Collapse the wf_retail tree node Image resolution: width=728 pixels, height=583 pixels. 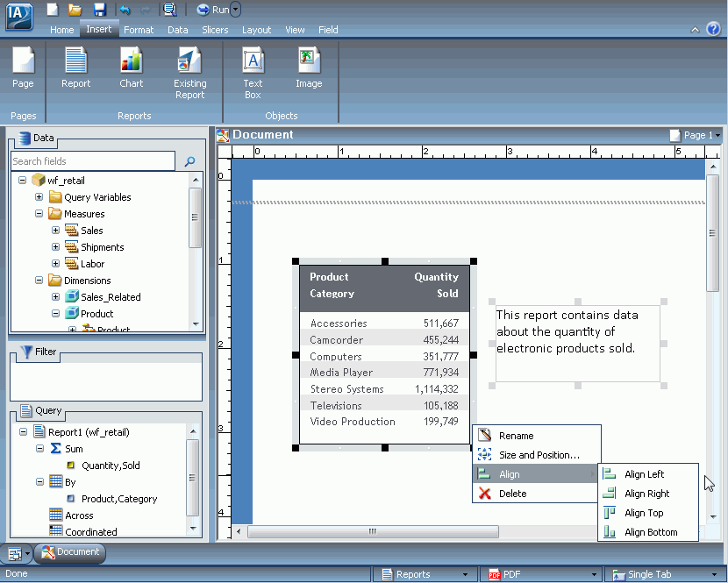click(22, 180)
